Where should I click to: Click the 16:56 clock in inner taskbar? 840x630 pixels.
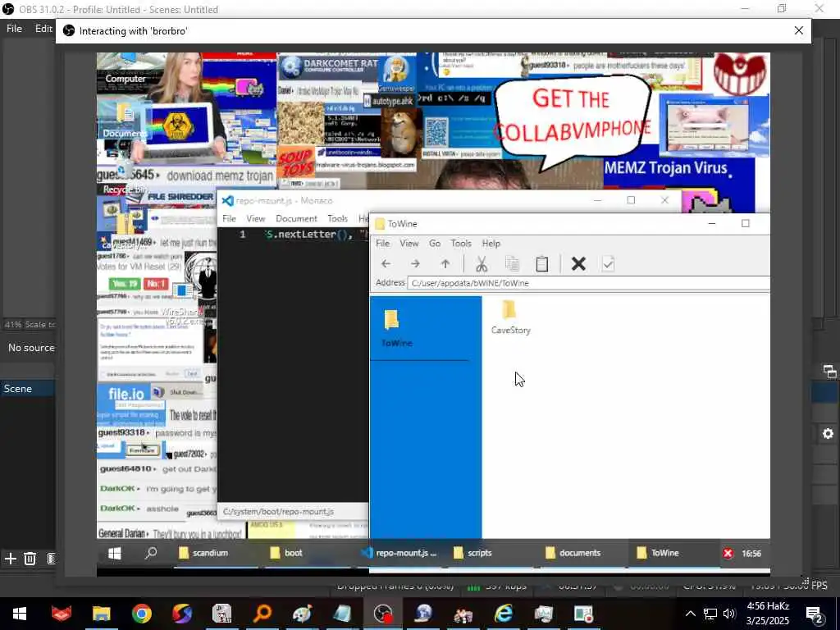[751, 554]
